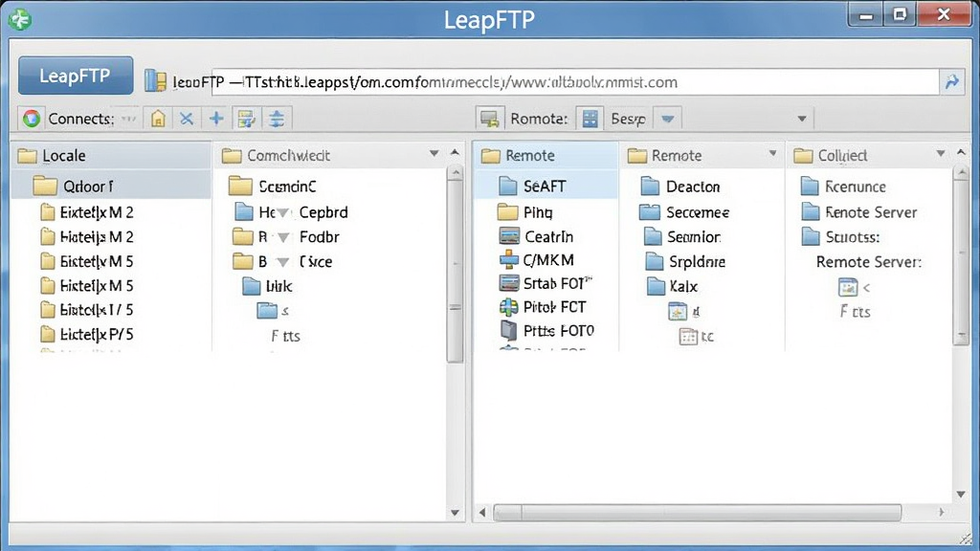Image resolution: width=980 pixels, height=551 pixels.
Task: Click the image file icon under Remote Server:
Action: click(848, 287)
